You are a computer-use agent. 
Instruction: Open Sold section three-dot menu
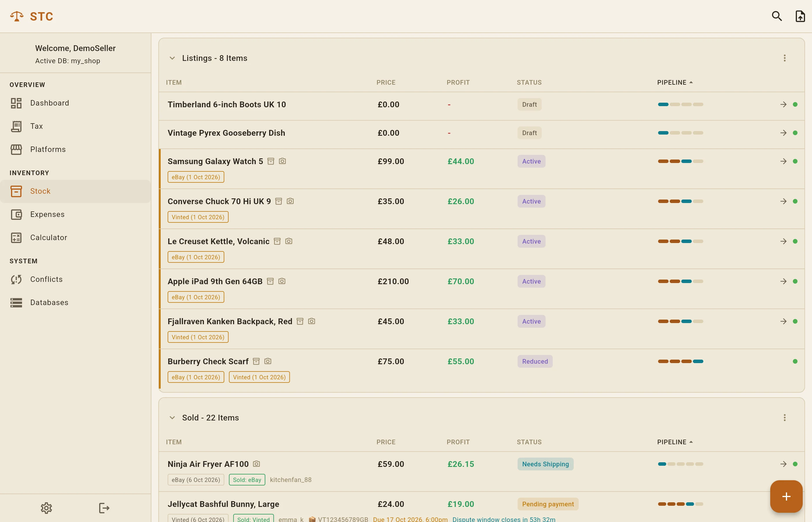[x=784, y=418]
